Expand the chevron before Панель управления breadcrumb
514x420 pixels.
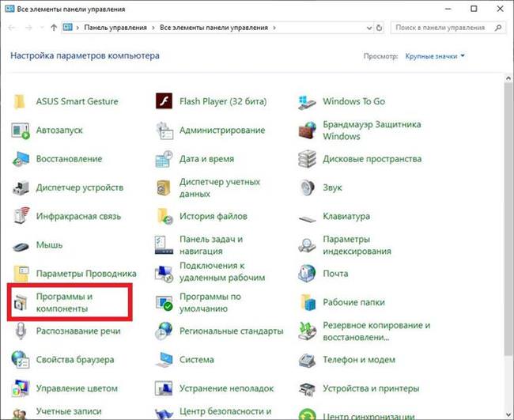coord(77,28)
